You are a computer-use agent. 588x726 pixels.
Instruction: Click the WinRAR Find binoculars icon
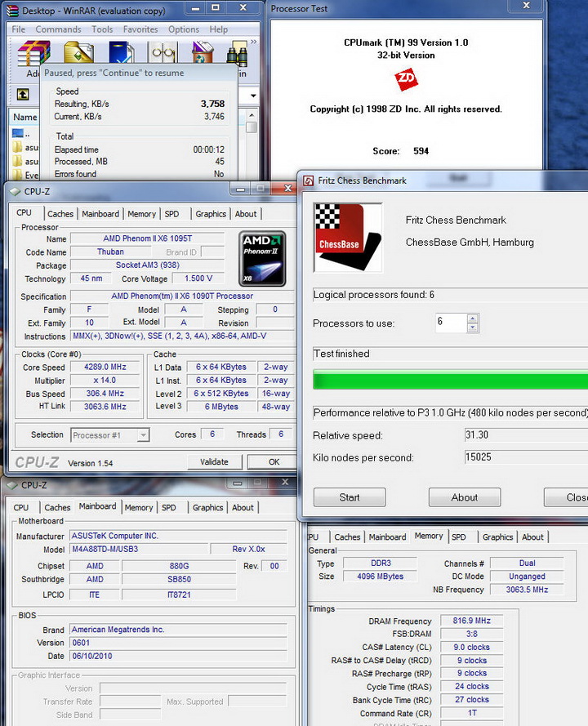(x=237, y=54)
